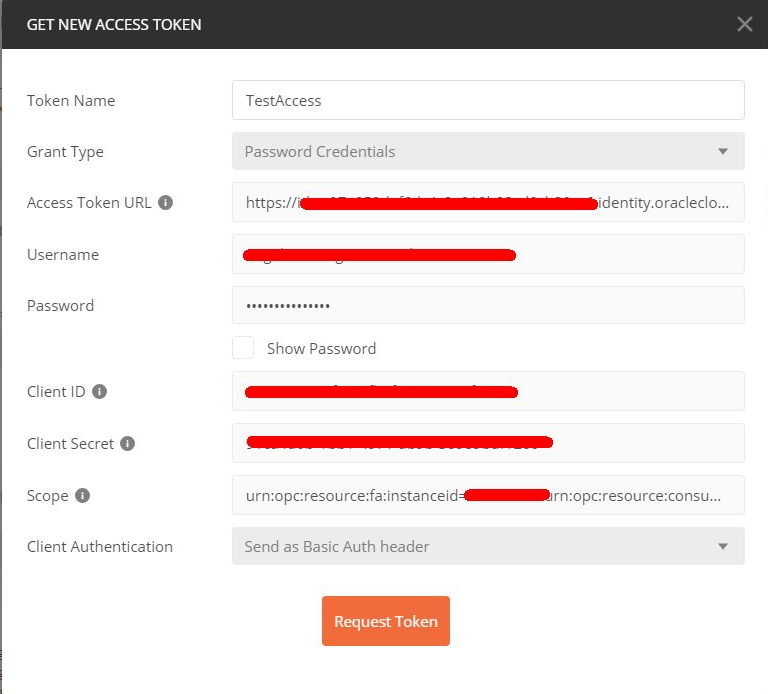
Task: Click the Show Password label text
Action: coord(321,348)
